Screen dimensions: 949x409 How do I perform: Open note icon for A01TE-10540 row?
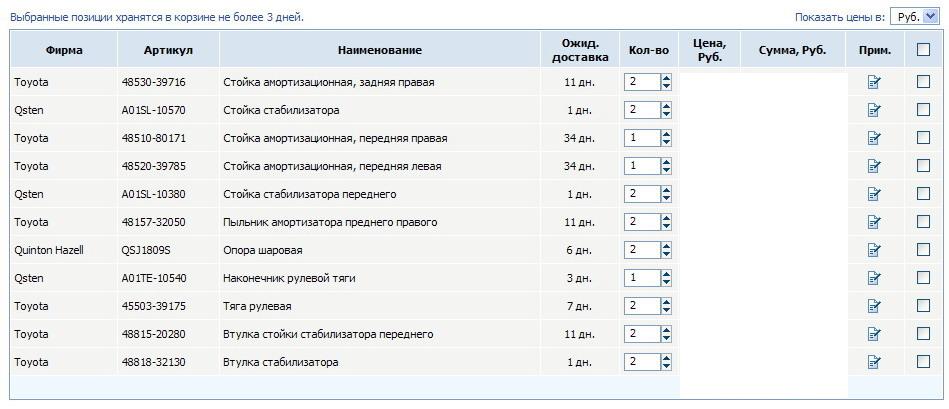point(874,278)
